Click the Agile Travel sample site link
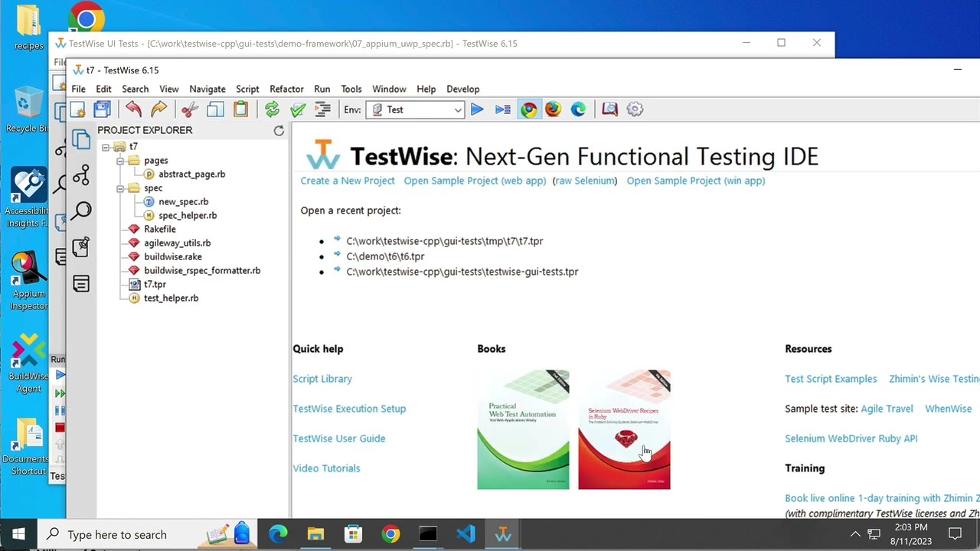Screen dimensions: 980x551 pos(887,409)
